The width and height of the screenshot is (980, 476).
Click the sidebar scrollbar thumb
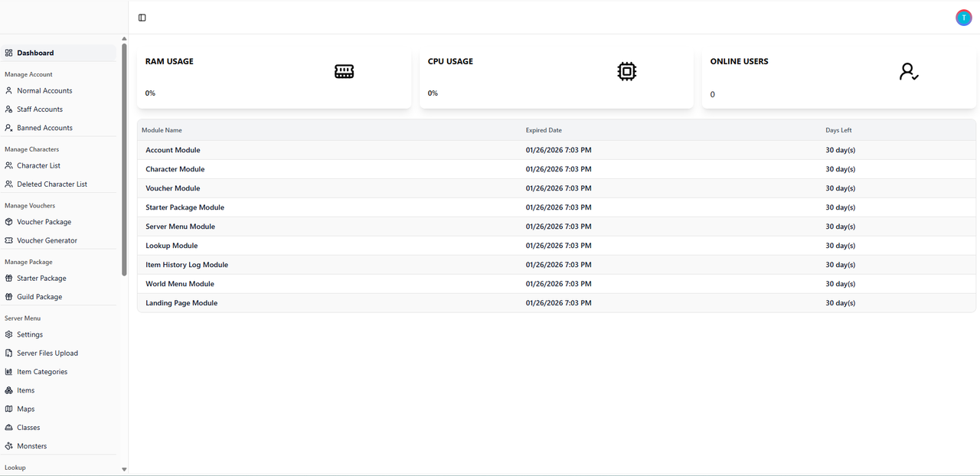point(124,159)
